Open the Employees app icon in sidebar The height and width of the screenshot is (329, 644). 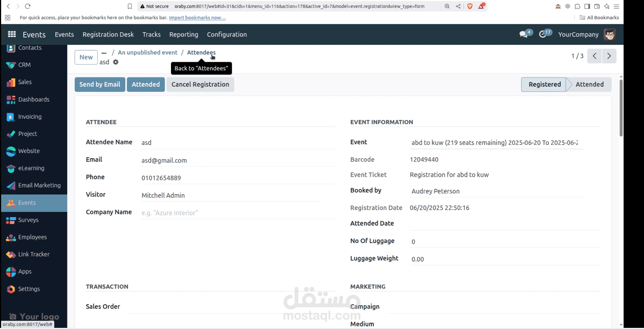tap(11, 237)
